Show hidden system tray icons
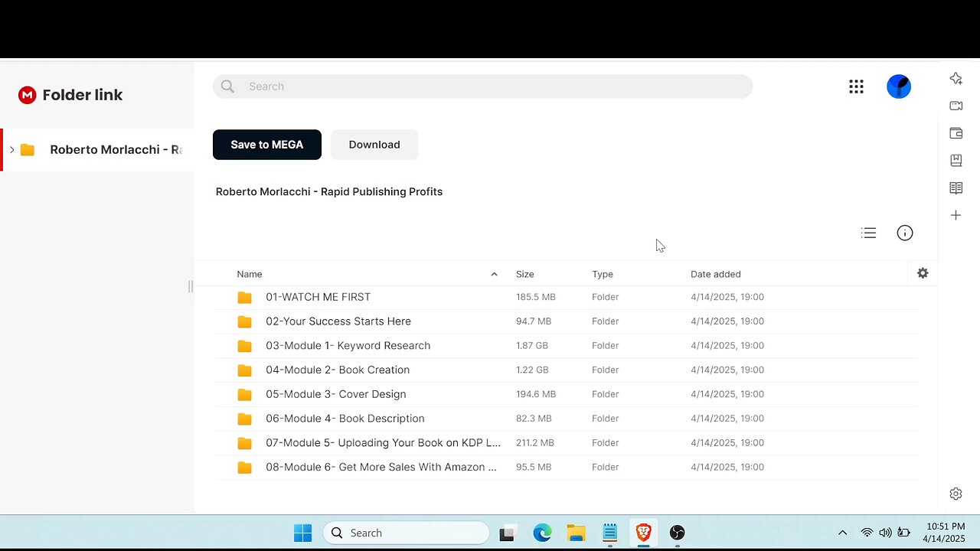The width and height of the screenshot is (980, 551). coord(842,533)
